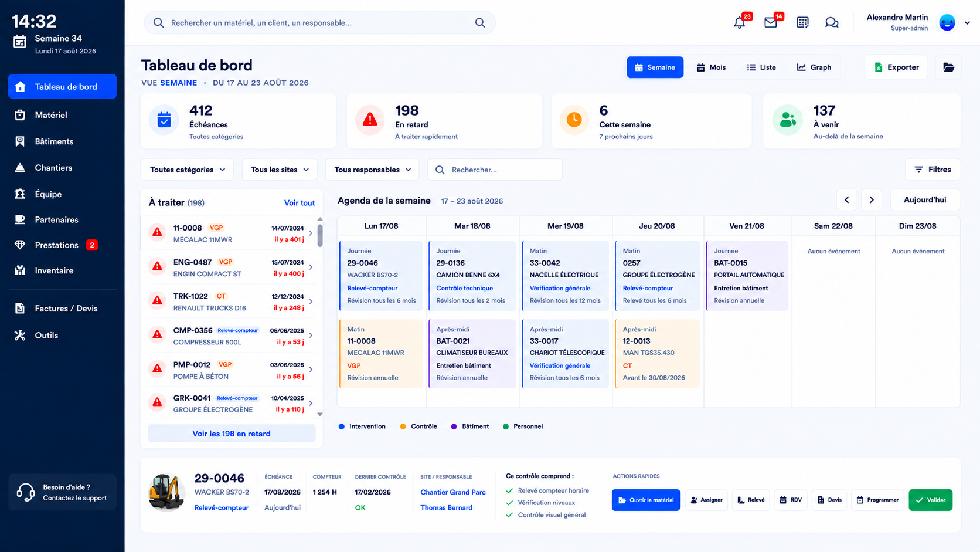Click the Assigner quick action
Image resolution: width=980 pixels, height=552 pixels.
(x=706, y=500)
